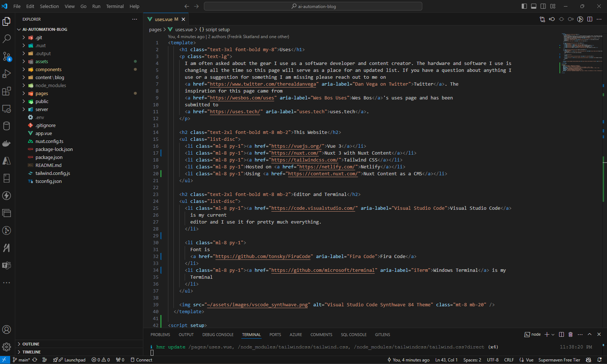Image resolution: width=607 pixels, height=364 pixels.
Task: Open editor More Actions ellipsis menu
Action: coord(599,19)
